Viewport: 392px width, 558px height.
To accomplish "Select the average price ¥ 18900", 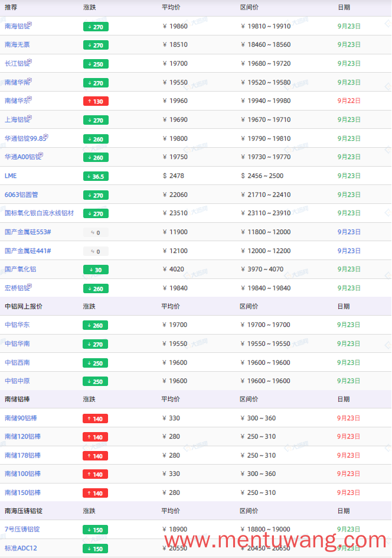I will point(175,530).
